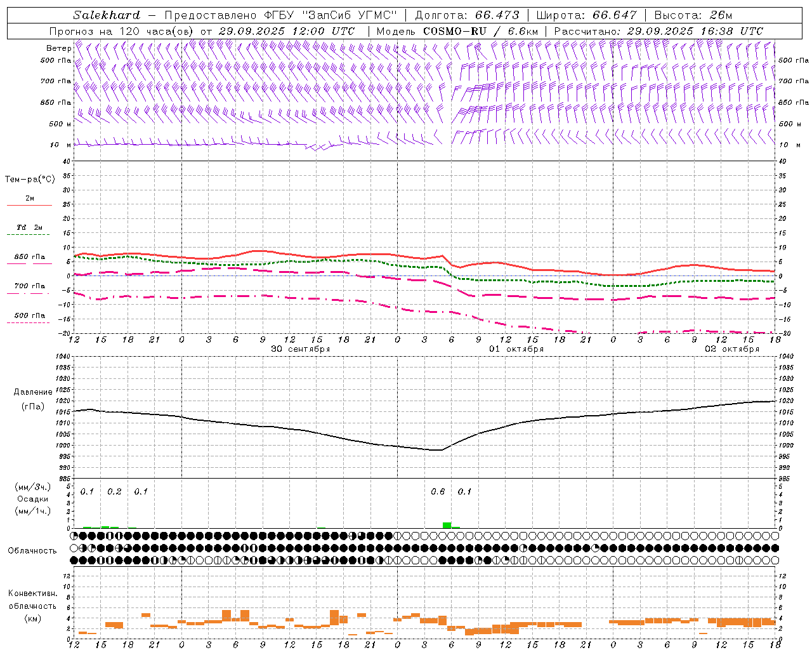Screen dimensions: 812x650
Task: Click the "Ветер" wind panel label
Action: pos(58,48)
